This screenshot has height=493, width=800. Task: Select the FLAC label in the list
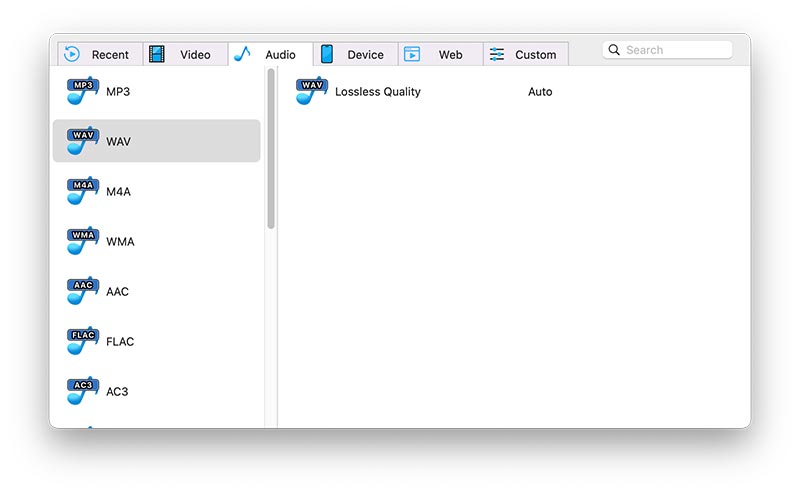(120, 342)
